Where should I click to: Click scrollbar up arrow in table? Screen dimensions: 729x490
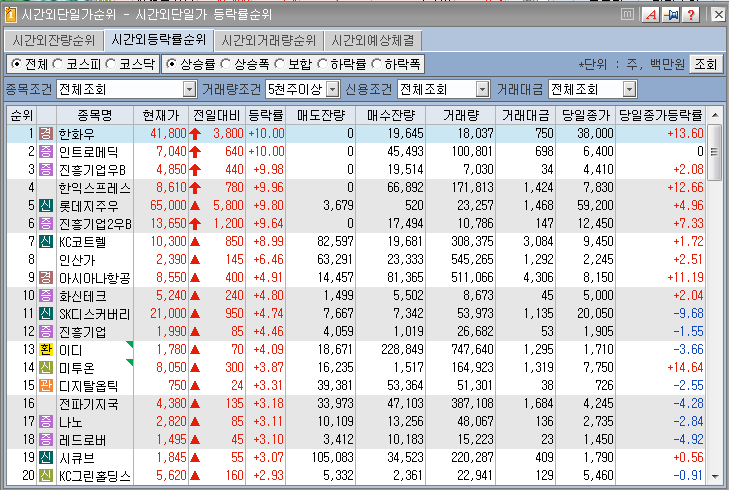coord(715,115)
